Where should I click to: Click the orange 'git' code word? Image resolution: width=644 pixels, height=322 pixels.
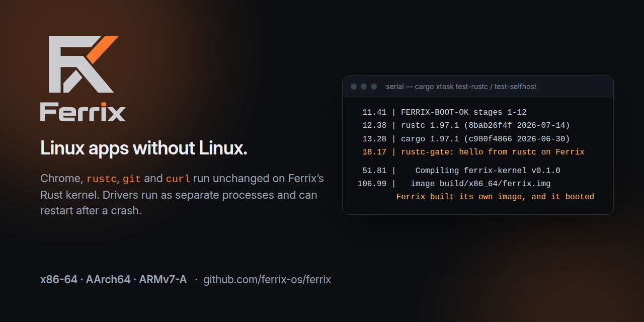[x=132, y=179]
